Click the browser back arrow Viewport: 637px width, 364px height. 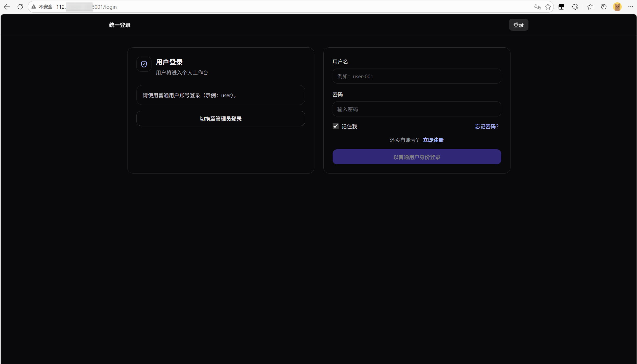pyautogui.click(x=7, y=7)
